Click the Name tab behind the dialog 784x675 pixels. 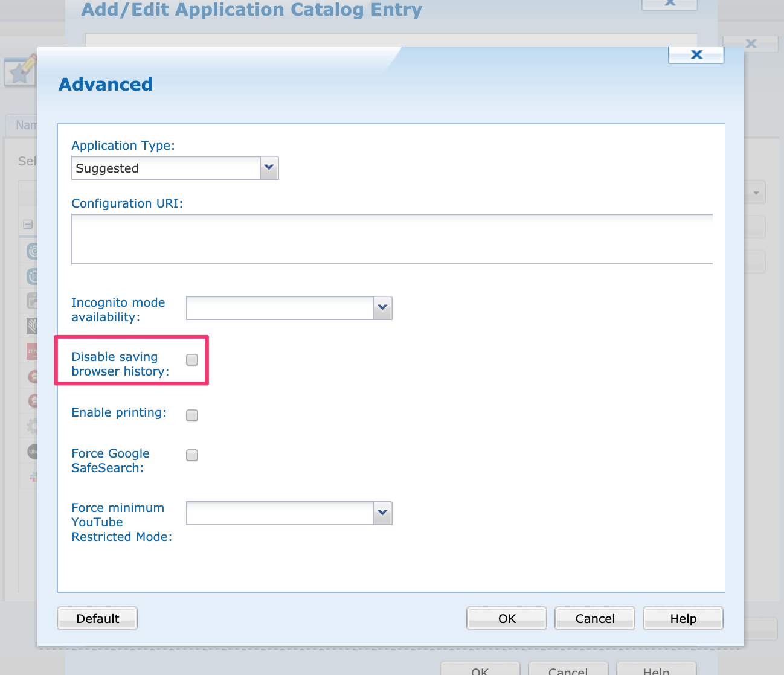point(25,125)
